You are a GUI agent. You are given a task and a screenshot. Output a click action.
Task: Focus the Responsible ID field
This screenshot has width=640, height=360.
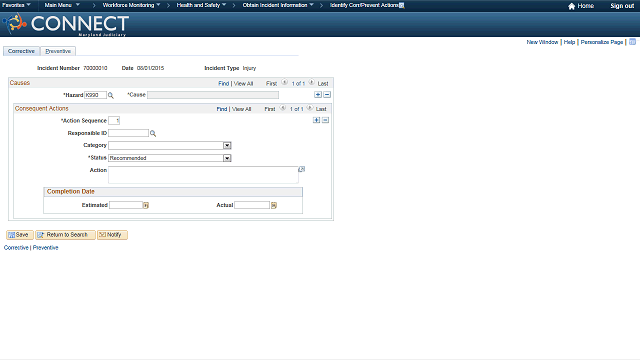[x=128, y=133]
